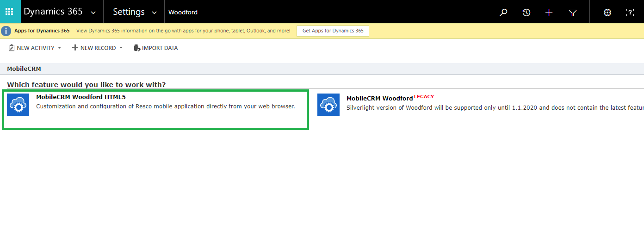This screenshot has height=244, width=644.
Task: Click Get Apps for Dynamics 365 button
Action: click(333, 31)
